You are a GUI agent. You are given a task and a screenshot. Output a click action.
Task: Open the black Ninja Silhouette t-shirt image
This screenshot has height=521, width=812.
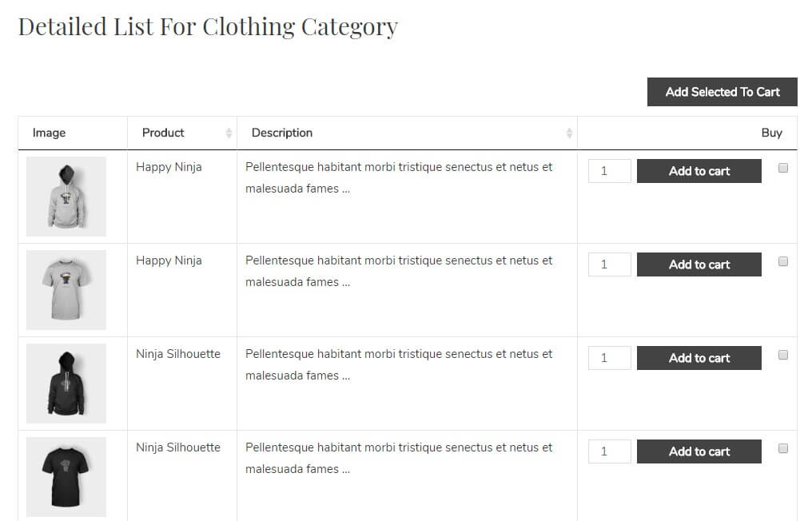pos(66,476)
